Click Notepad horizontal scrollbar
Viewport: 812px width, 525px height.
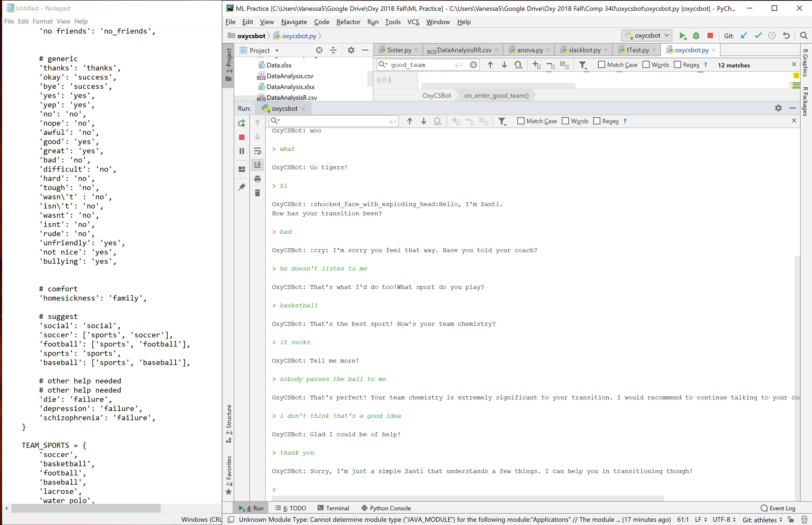[85, 508]
